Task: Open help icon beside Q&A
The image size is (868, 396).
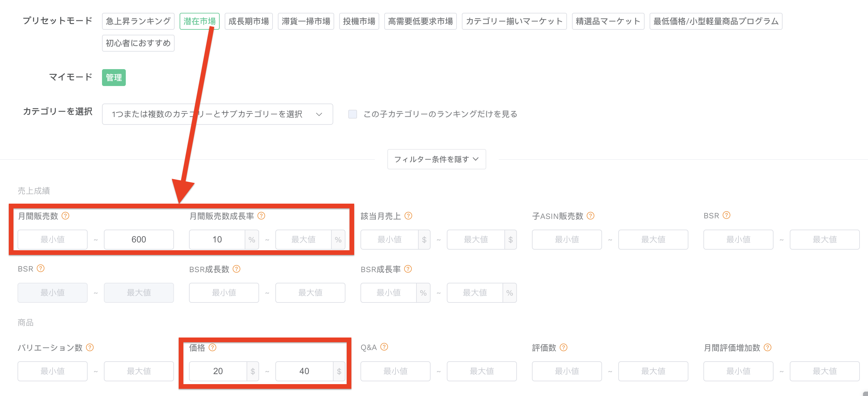Action: pyautogui.click(x=384, y=347)
